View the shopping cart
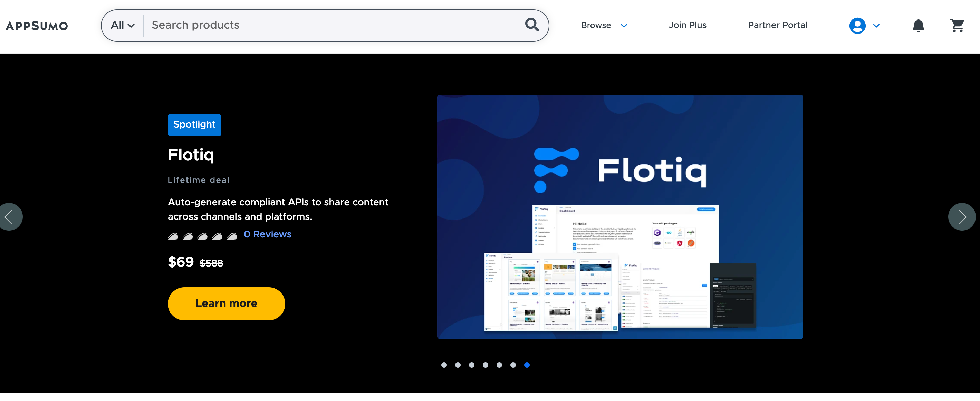Screen dimensions: 980x401 point(957,26)
